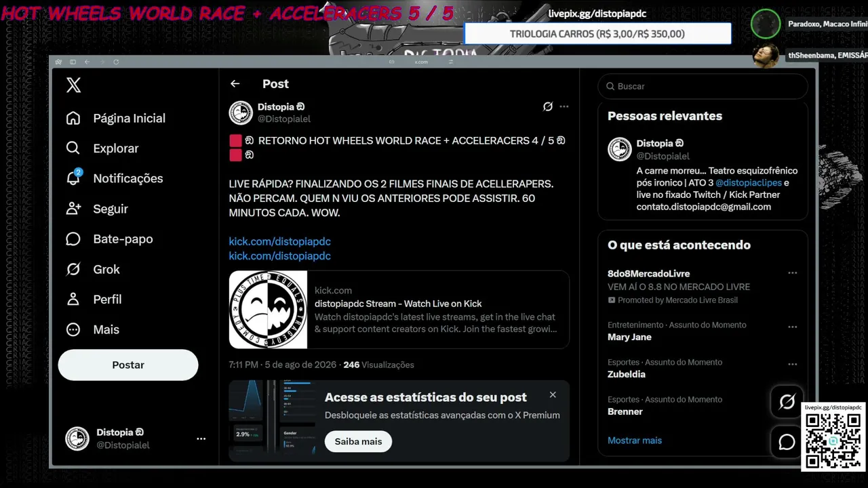
Task: Click browser back arrow
Action: pyautogui.click(x=87, y=62)
